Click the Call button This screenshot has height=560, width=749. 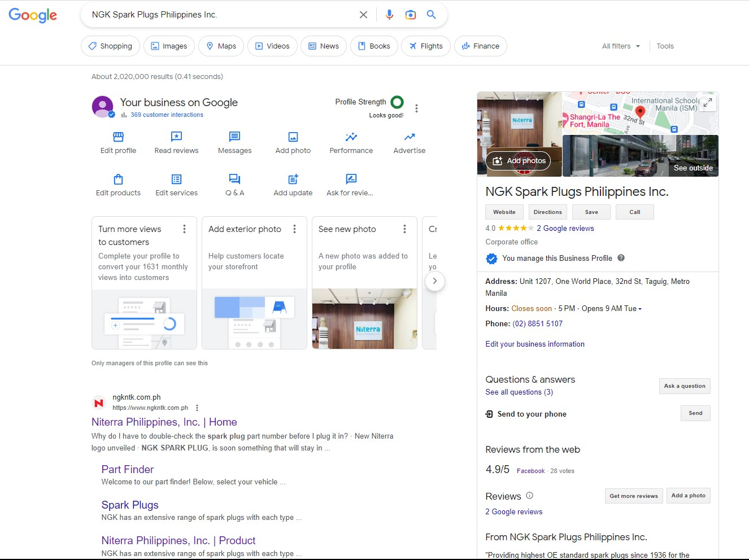[x=635, y=212]
